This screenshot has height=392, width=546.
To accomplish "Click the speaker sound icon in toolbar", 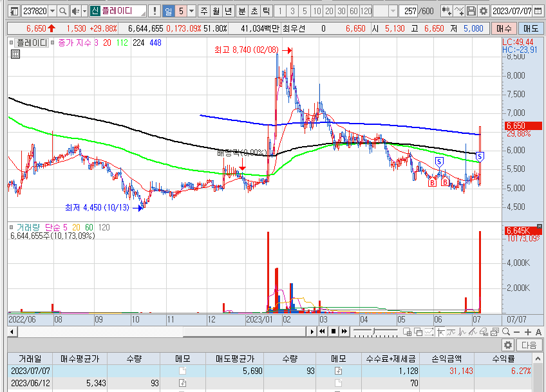I will [75, 11].
